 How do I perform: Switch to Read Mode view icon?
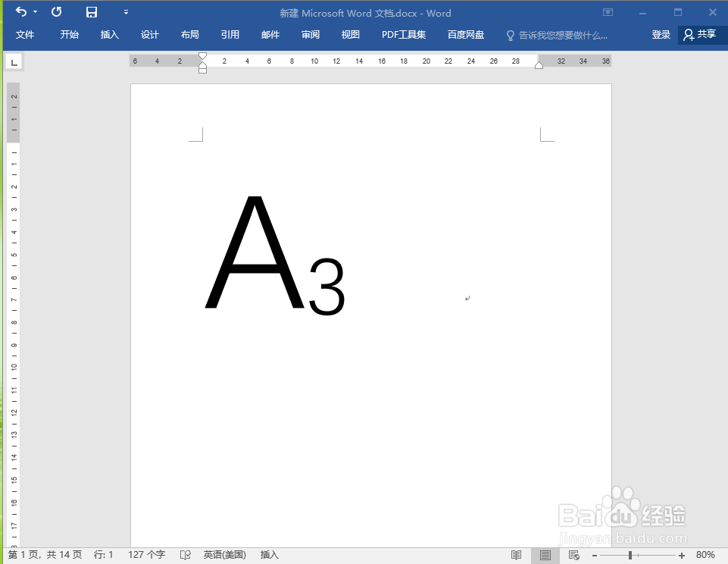pyautogui.click(x=517, y=555)
